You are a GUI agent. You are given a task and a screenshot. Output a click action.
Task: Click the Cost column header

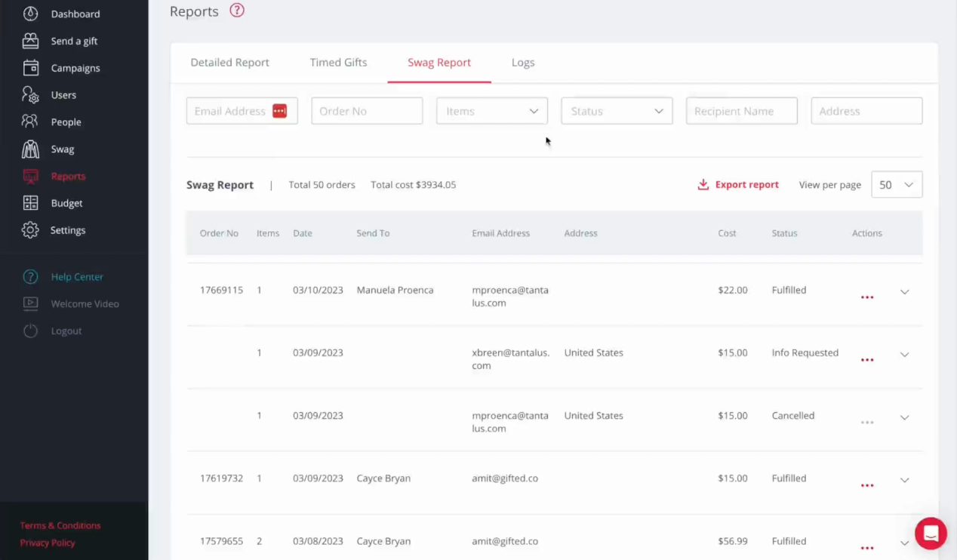[x=727, y=233]
